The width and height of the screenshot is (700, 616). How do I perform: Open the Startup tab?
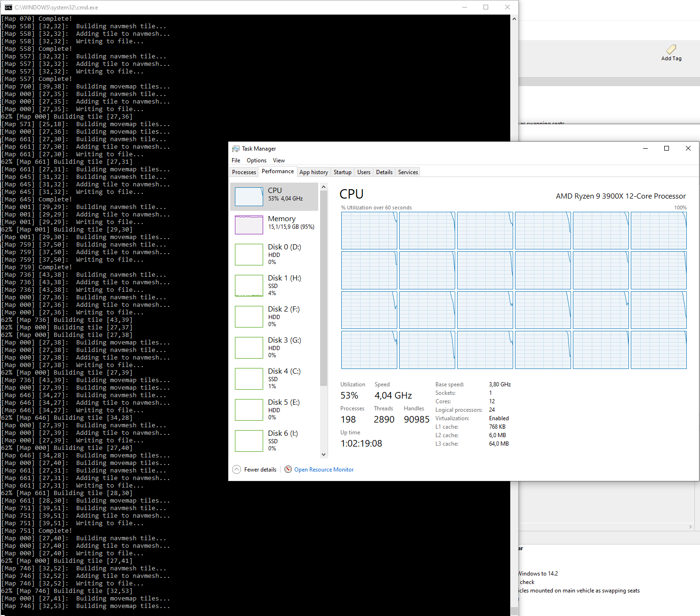(343, 172)
